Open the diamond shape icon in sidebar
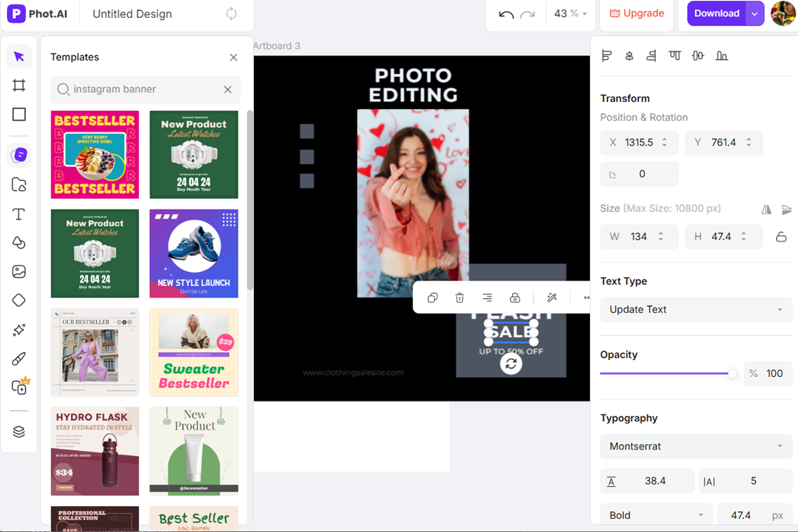 pos(19,301)
